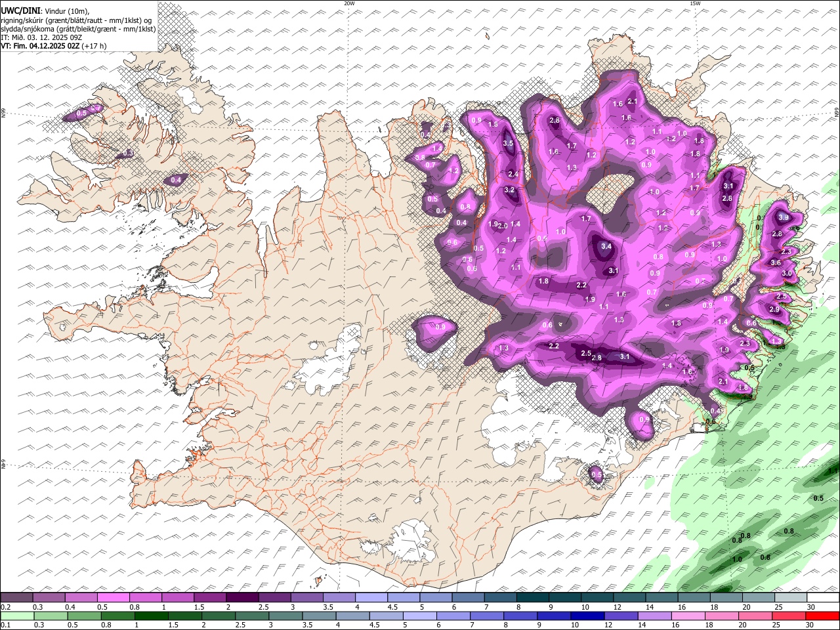Click the 1.0 rain value over southeastern sea
This screenshot has height=630, width=840.
[x=737, y=560]
